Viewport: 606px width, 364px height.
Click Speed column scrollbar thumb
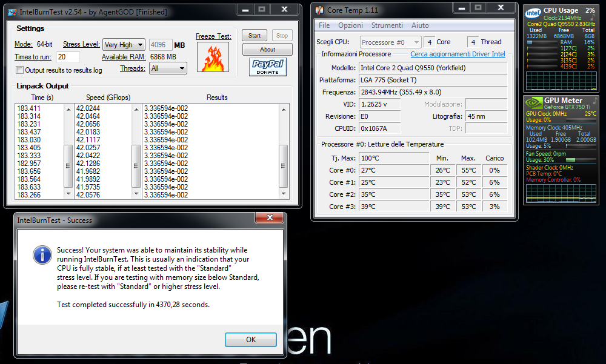pos(136,166)
